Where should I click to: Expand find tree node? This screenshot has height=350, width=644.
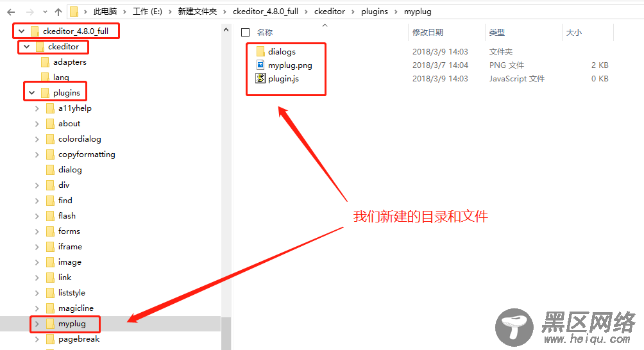37,201
